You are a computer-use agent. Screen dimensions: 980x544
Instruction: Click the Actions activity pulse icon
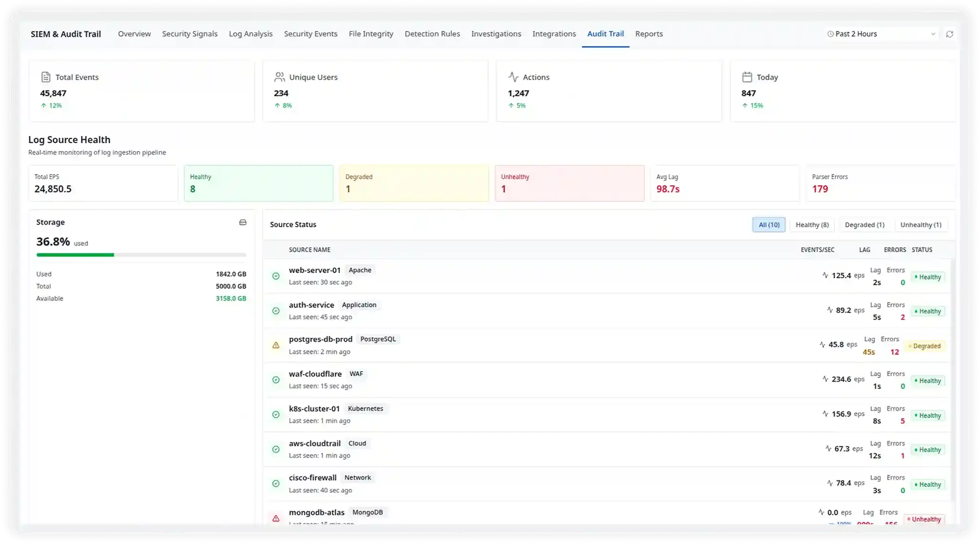[x=513, y=77]
